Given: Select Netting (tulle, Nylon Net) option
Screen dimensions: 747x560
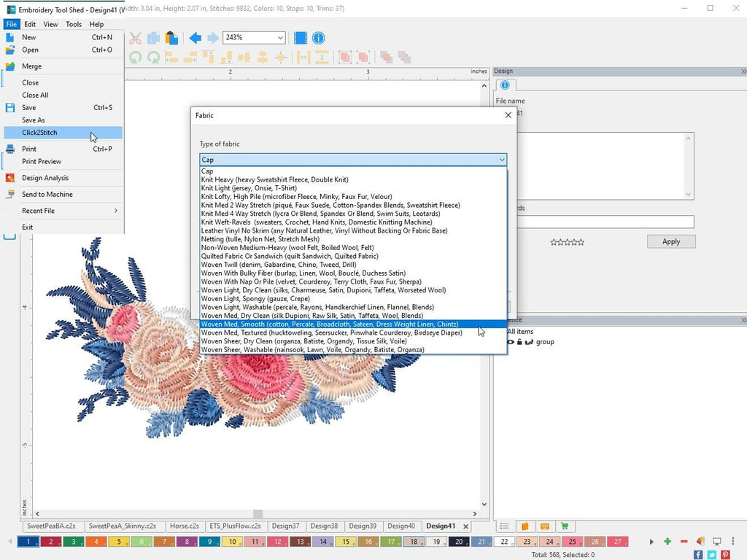Looking at the screenshot, I should [x=353, y=239].
